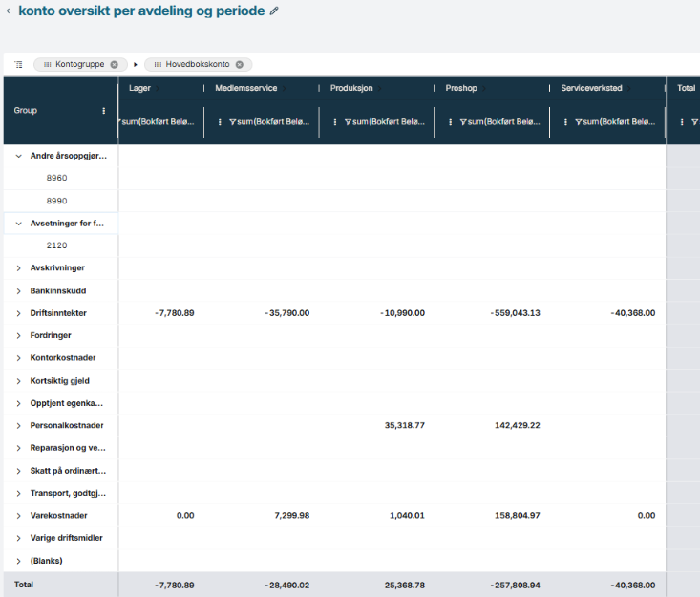Open column menu for Serviceverksted sum column
Viewport: 700px width, 597px height.
tap(566, 122)
